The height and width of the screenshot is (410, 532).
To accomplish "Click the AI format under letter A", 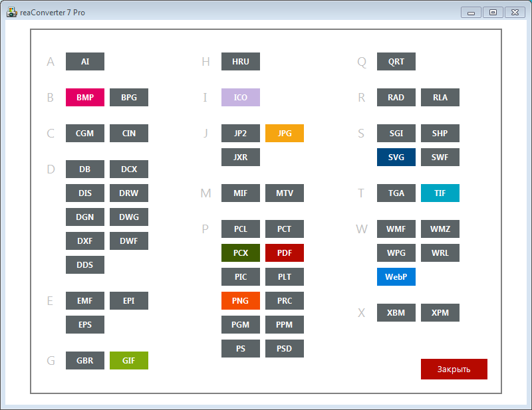I will click(84, 61).
